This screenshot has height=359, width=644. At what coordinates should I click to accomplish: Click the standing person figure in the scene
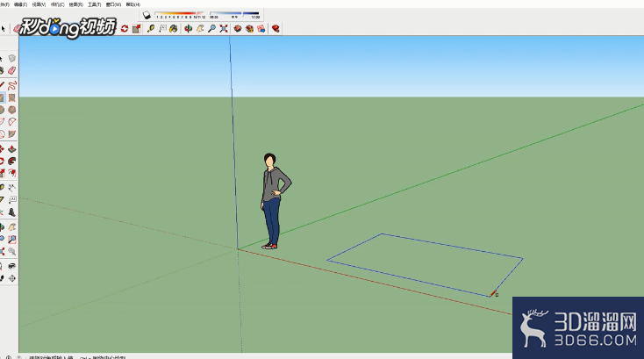coord(275,201)
